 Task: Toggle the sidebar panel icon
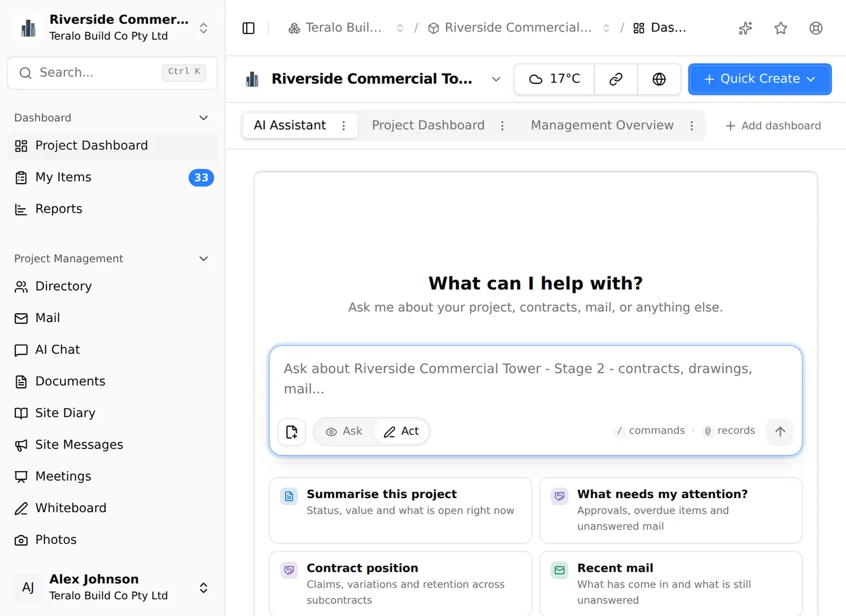pyautogui.click(x=248, y=28)
